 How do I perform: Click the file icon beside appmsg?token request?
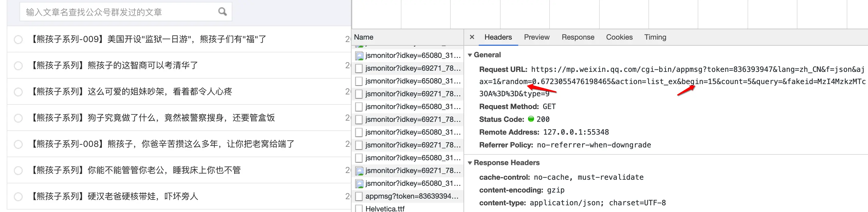[x=359, y=196]
